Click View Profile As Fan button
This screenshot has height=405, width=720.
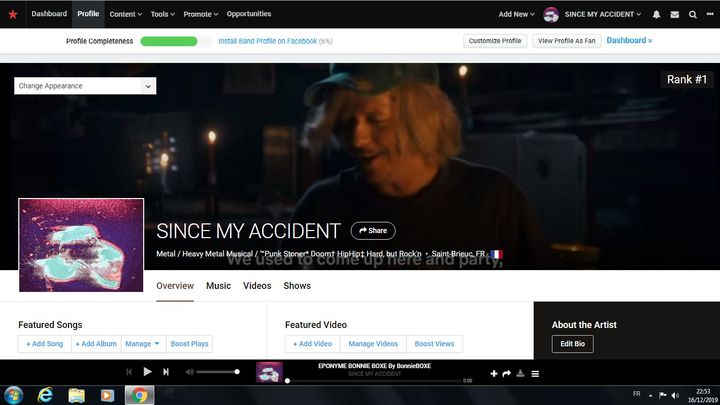(x=567, y=41)
